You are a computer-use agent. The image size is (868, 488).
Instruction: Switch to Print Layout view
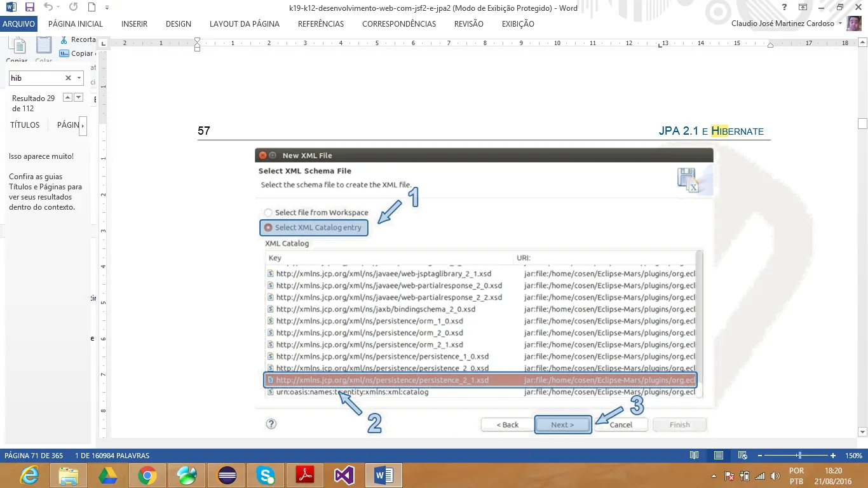tap(719, 456)
